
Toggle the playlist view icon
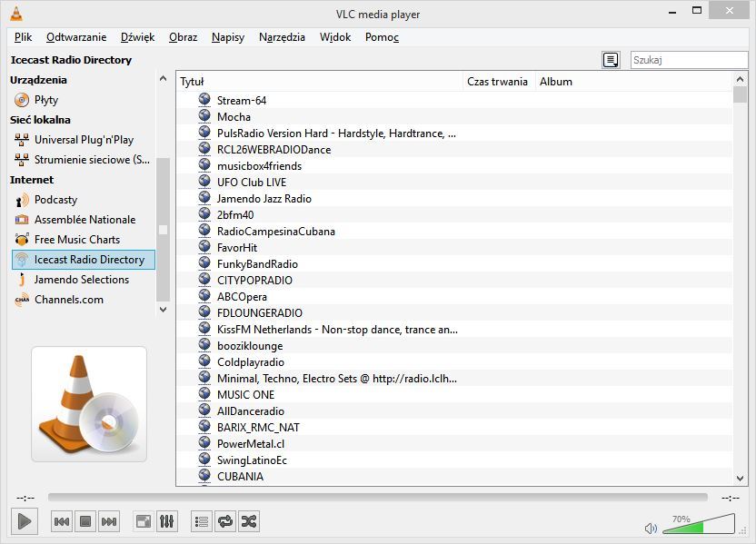click(x=202, y=521)
